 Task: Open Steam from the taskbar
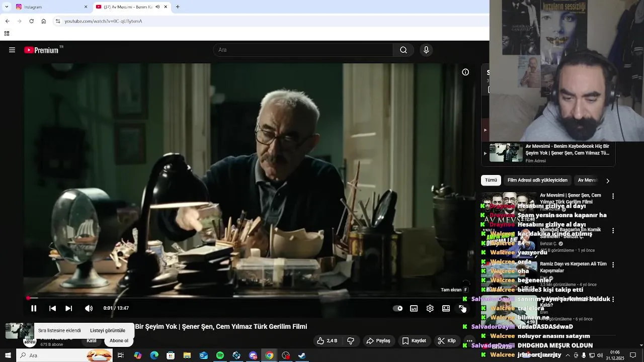(302, 355)
